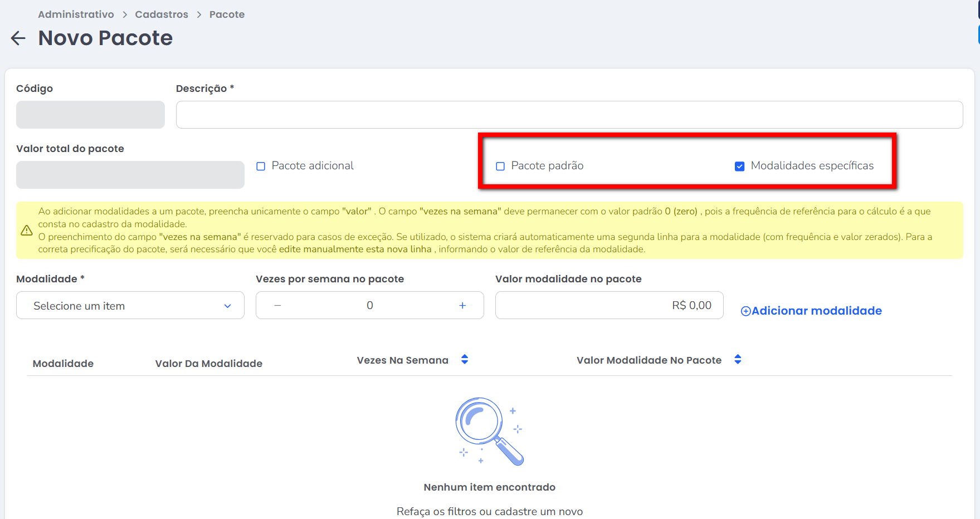Click the plus icon in Adicionar modalidade
980x519 pixels.
click(745, 311)
